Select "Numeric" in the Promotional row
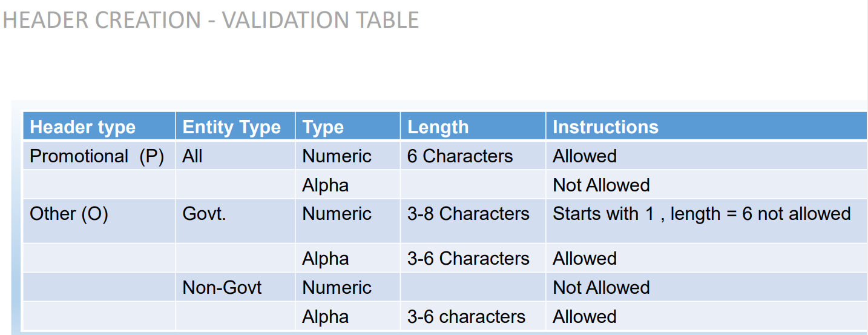Viewport: 868px width, 335px height. click(x=337, y=156)
